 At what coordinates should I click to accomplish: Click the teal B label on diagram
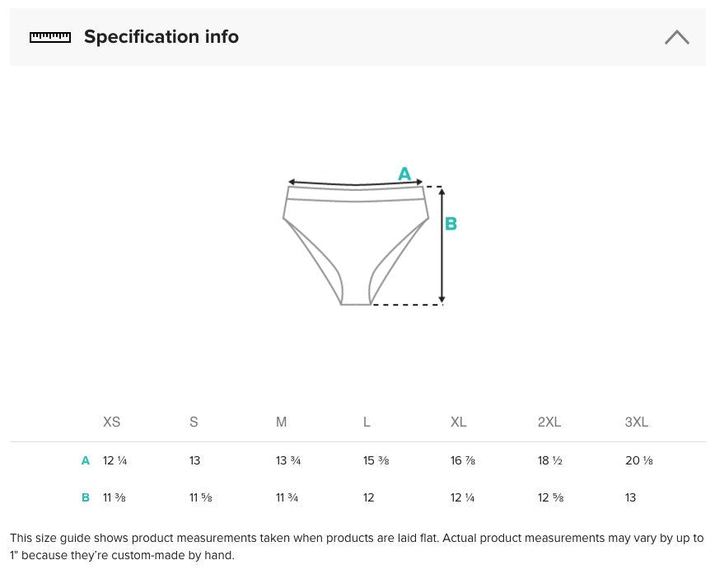pos(451,224)
